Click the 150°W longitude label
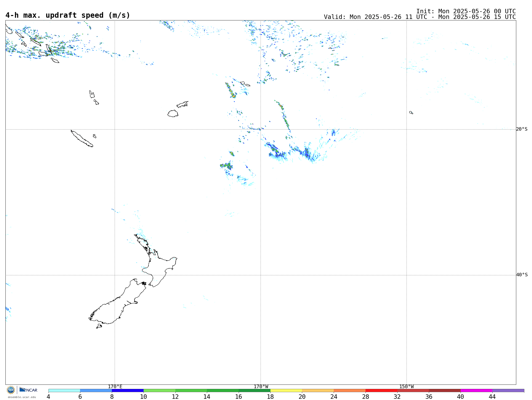The width and height of the screenshot is (532, 400). click(407, 387)
